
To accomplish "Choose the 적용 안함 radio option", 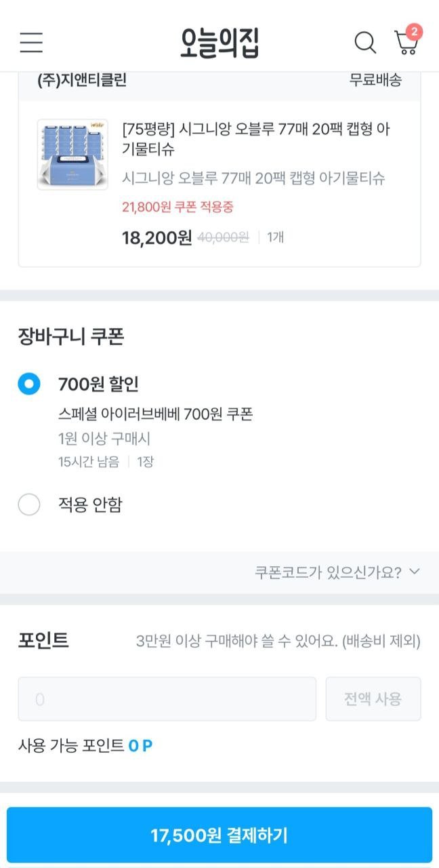I will [29, 505].
